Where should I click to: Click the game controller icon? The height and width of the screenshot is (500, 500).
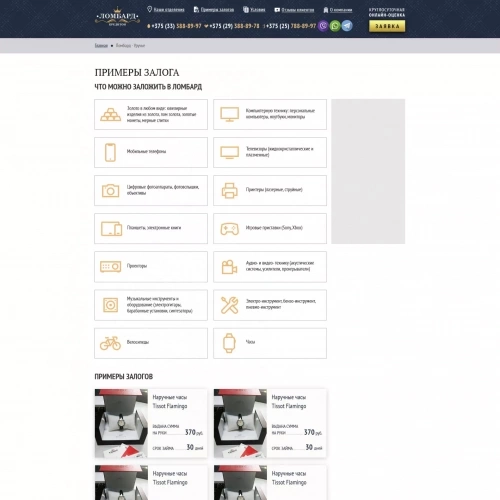(x=229, y=229)
